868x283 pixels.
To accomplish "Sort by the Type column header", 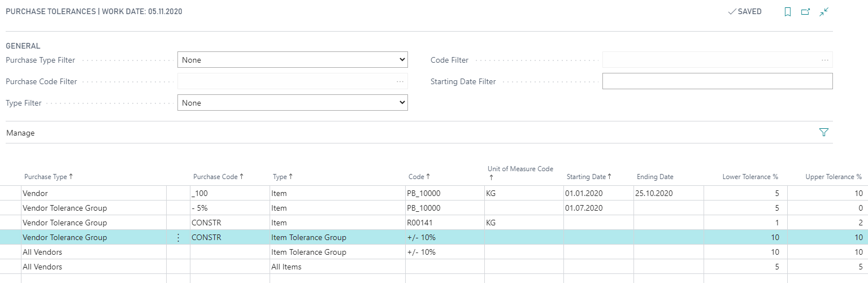I will 283,177.
